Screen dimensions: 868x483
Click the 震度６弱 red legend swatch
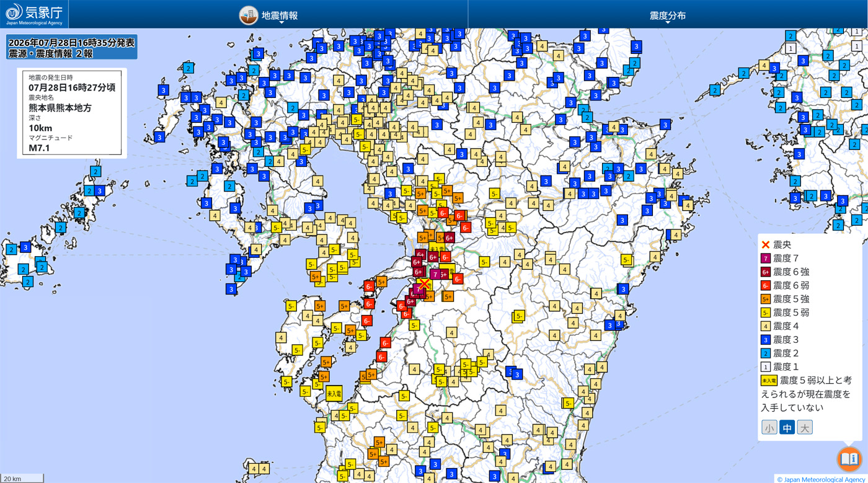click(766, 286)
